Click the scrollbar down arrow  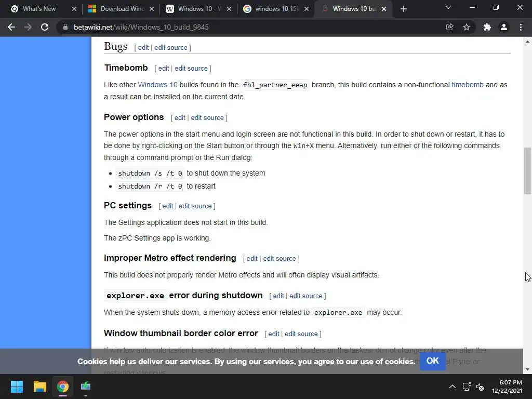527,369
